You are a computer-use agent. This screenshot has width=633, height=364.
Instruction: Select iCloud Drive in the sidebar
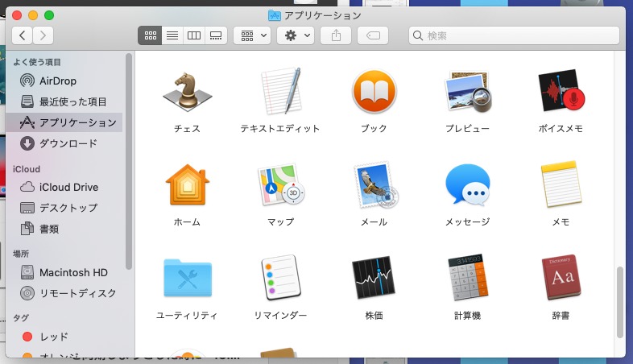64,187
